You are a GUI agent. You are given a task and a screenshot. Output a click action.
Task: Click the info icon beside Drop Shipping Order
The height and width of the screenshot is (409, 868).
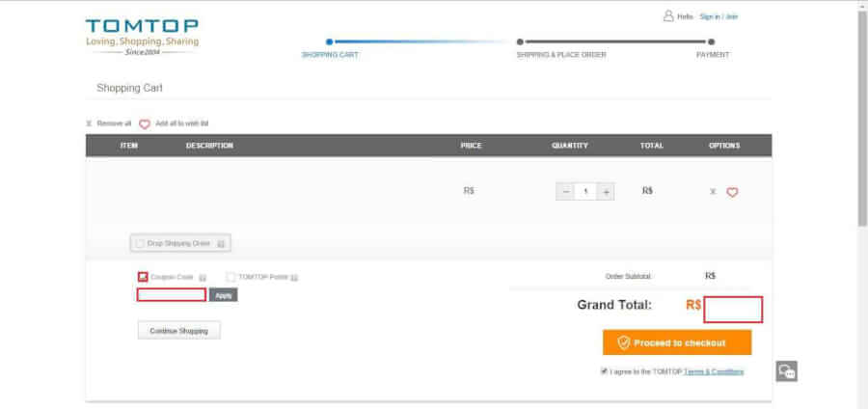click(x=221, y=244)
